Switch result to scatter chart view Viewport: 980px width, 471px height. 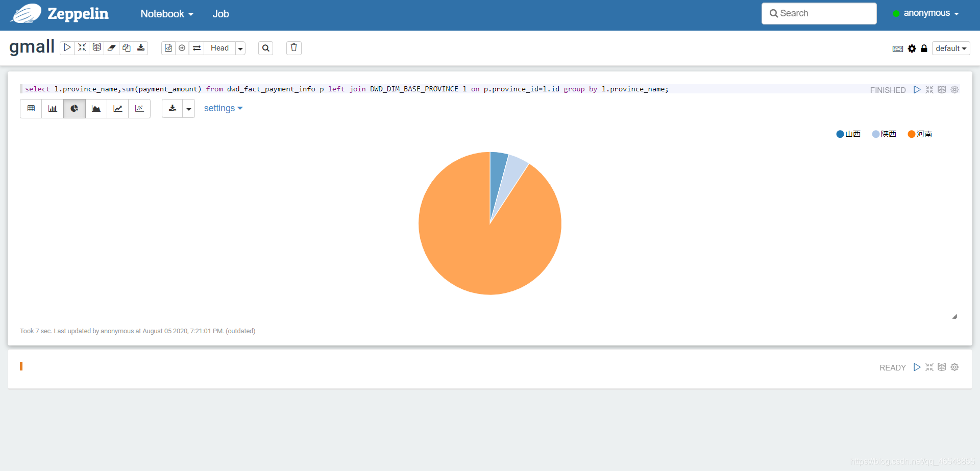pyautogui.click(x=139, y=108)
